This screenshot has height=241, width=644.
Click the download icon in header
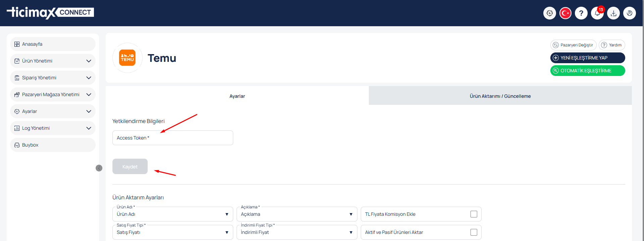(613, 13)
